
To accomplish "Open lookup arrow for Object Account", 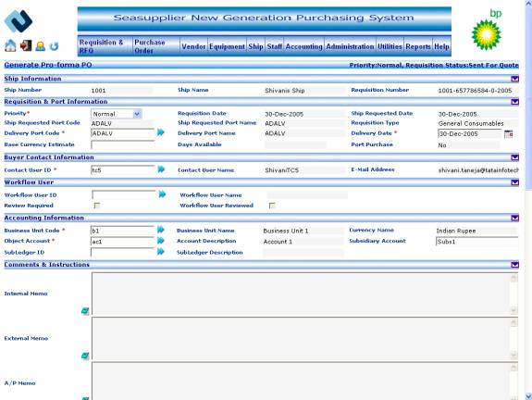I will (x=160, y=241).
